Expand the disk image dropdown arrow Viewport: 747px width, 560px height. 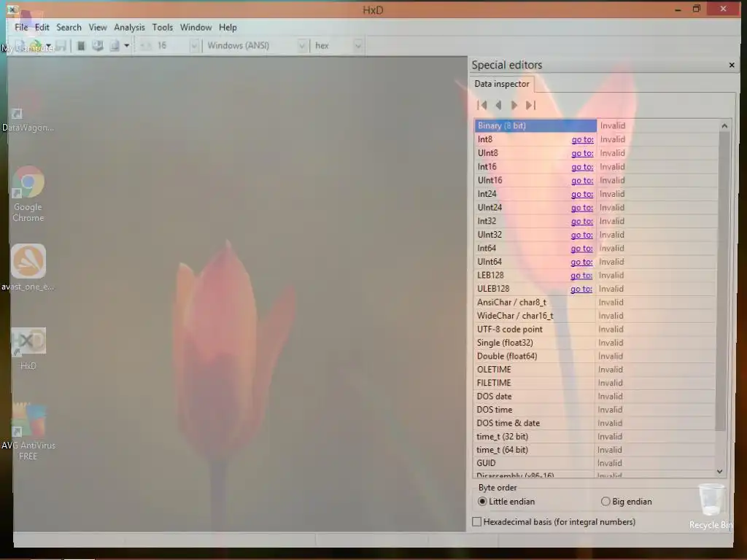[x=127, y=46]
